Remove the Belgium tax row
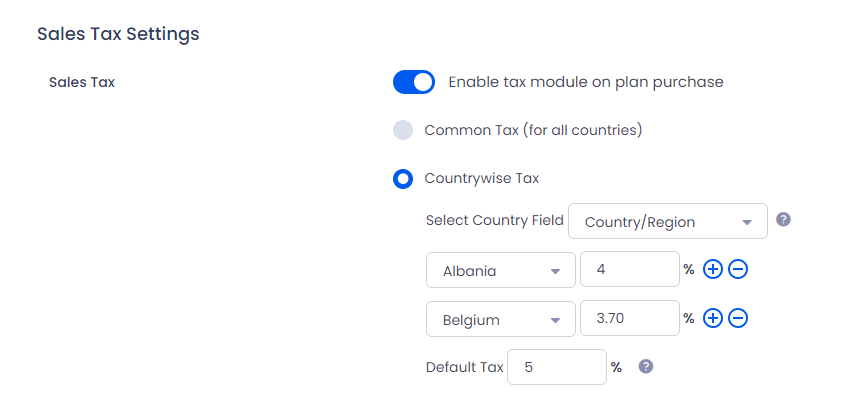Screen dimensions: 853x406 [738, 318]
